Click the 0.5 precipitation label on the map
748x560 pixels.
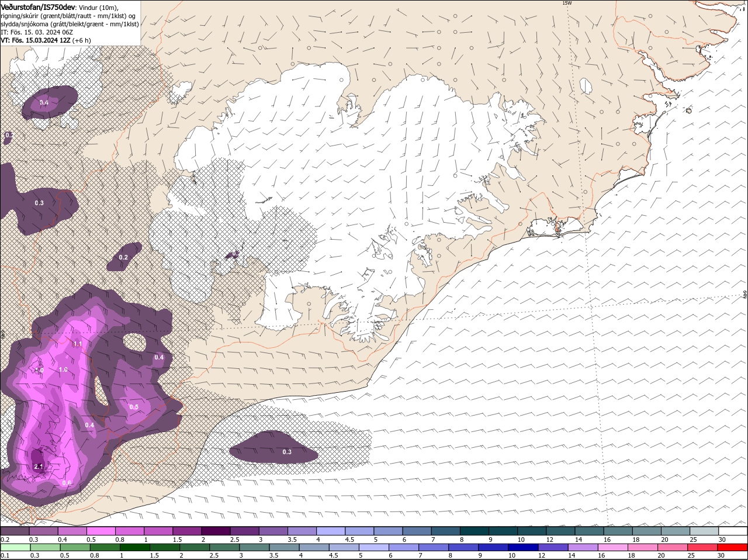(134, 407)
